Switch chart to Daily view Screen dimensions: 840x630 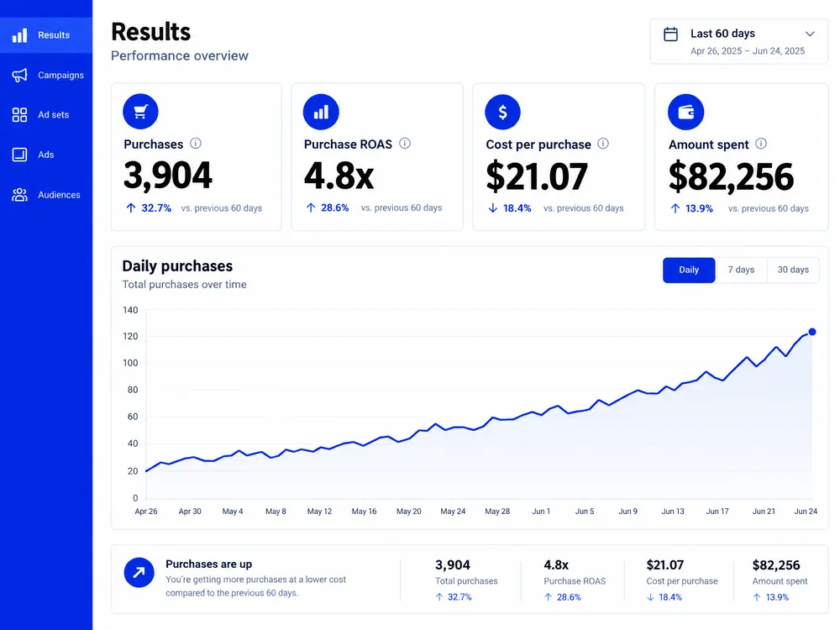pyautogui.click(x=689, y=270)
